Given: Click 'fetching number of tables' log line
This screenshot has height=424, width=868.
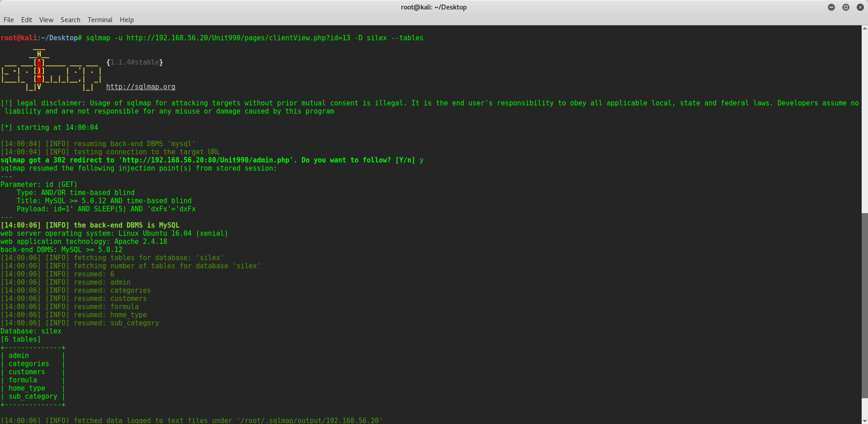Looking at the screenshot, I should [x=131, y=266].
